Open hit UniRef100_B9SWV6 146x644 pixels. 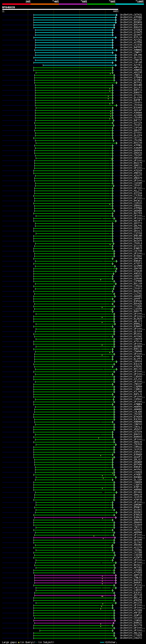(131, 22)
